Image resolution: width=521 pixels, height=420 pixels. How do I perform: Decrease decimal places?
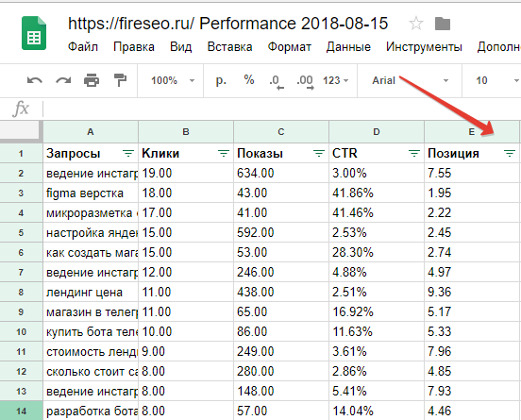tap(277, 82)
